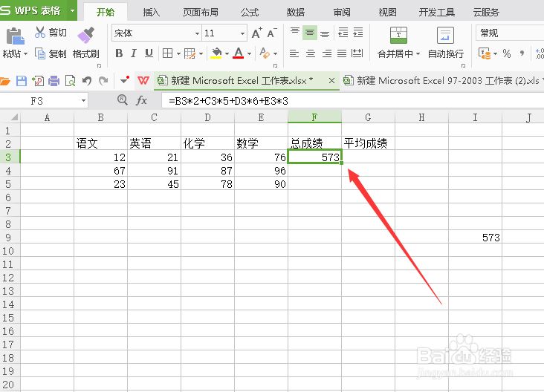
Task: Open the WPS 表格 application menu arrow
Action: (x=72, y=10)
